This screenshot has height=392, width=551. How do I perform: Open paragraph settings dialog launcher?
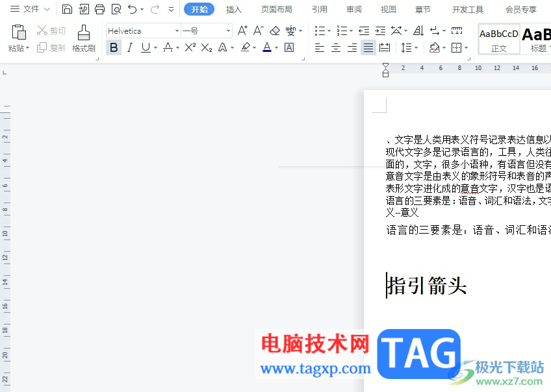coord(468,59)
